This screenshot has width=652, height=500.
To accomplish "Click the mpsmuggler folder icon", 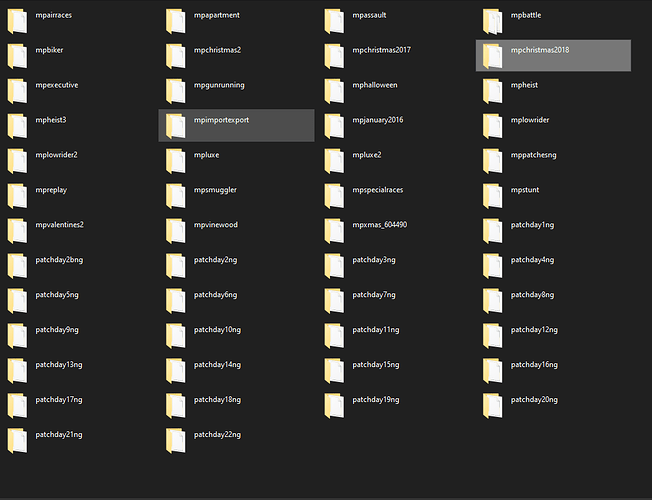I will point(176,196).
